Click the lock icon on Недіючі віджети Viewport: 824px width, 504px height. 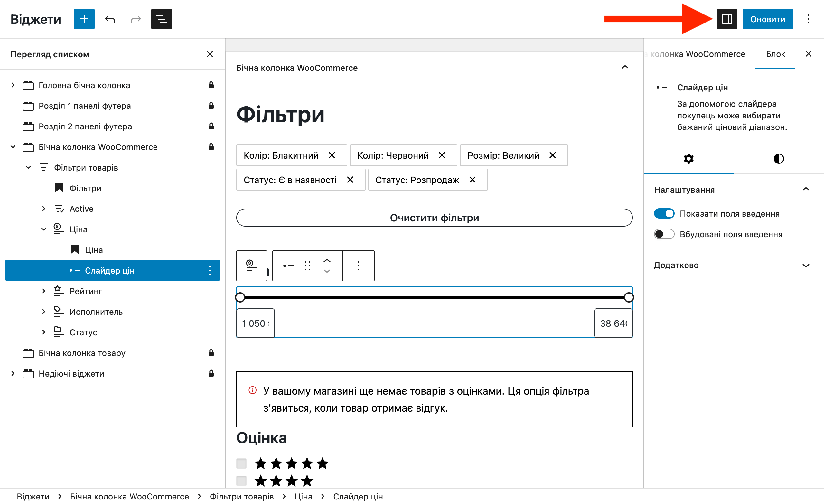[211, 373]
